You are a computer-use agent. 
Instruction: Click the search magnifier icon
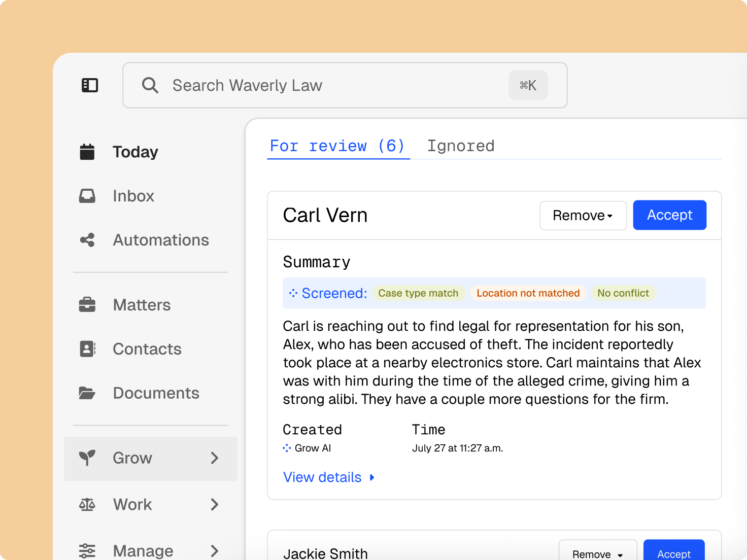tap(150, 85)
